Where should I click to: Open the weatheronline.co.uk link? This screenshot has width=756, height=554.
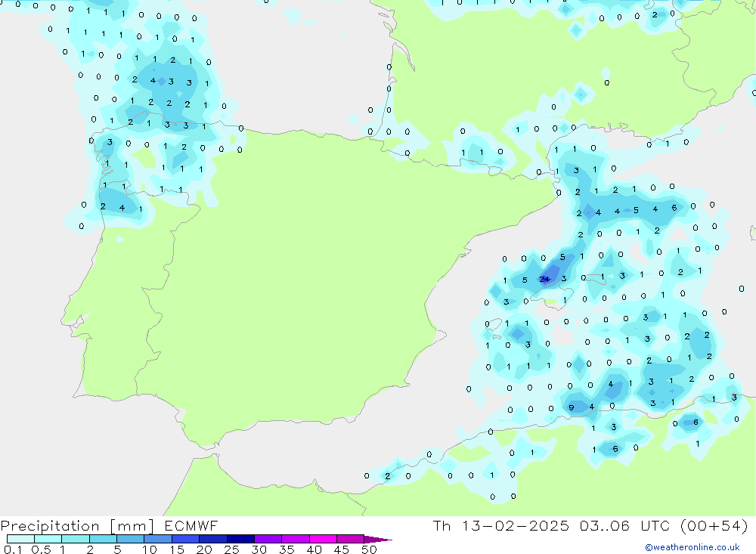click(x=692, y=547)
